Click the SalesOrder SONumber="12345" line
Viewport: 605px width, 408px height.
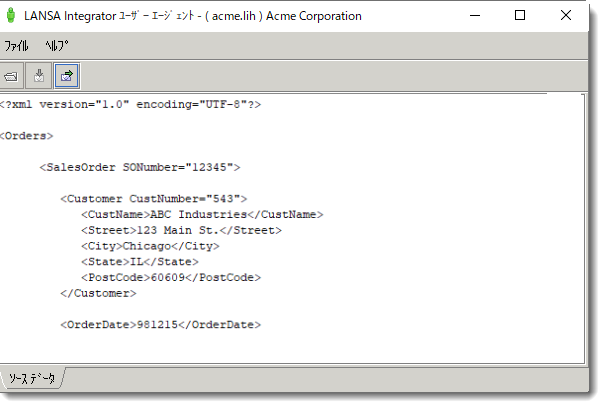click(x=140, y=167)
